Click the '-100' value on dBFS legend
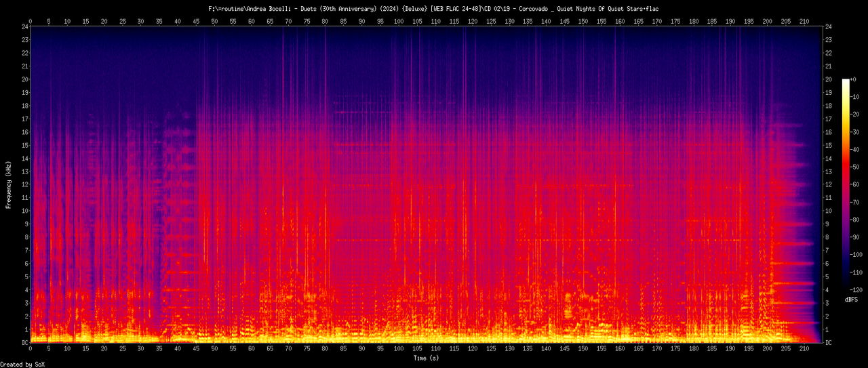 [x=856, y=254]
